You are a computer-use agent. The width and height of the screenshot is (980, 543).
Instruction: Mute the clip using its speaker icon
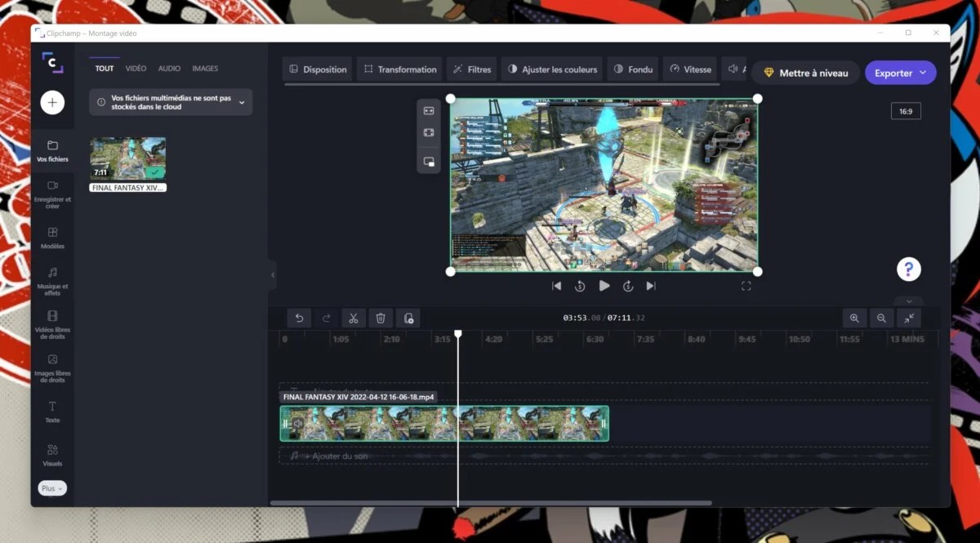pos(298,424)
